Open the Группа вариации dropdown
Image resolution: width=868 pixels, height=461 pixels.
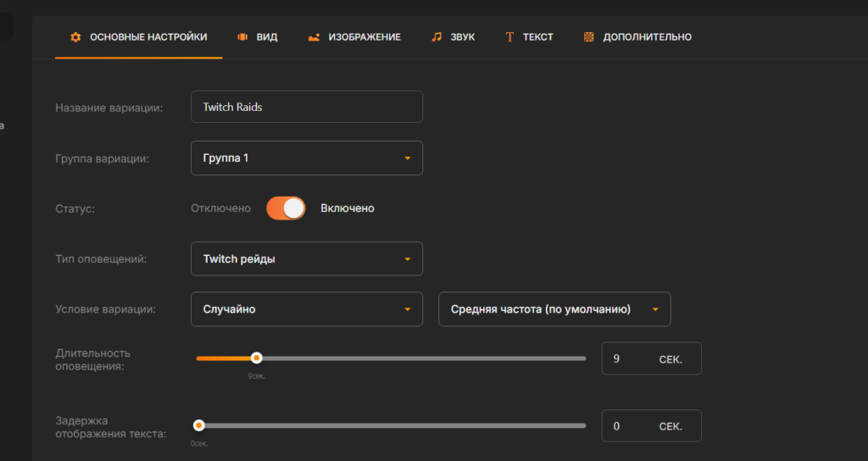tap(307, 158)
